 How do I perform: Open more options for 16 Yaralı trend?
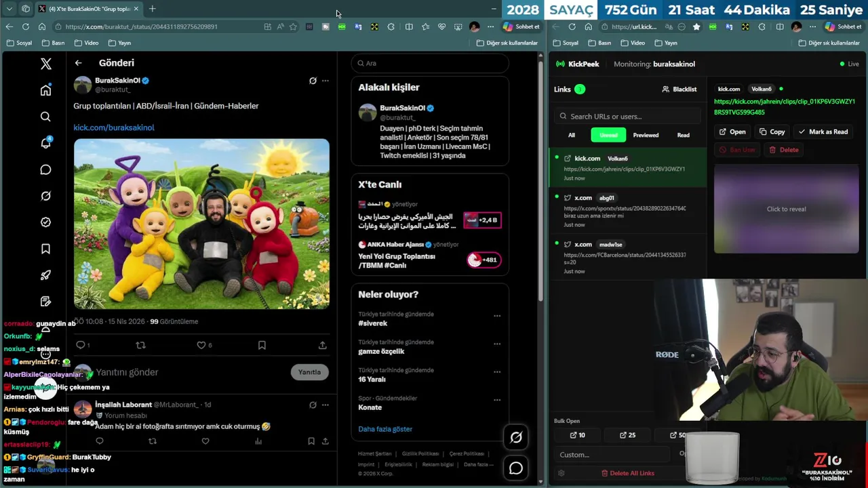(497, 372)
